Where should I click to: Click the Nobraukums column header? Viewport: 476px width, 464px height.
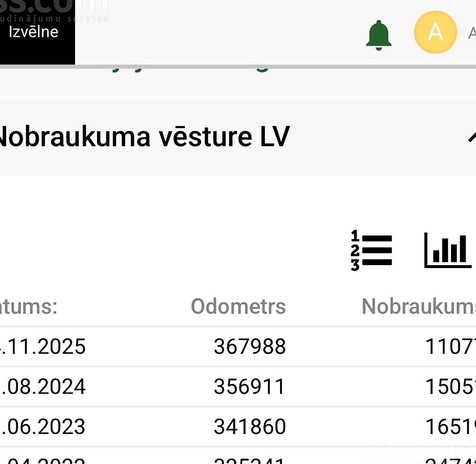coord(419,306)
